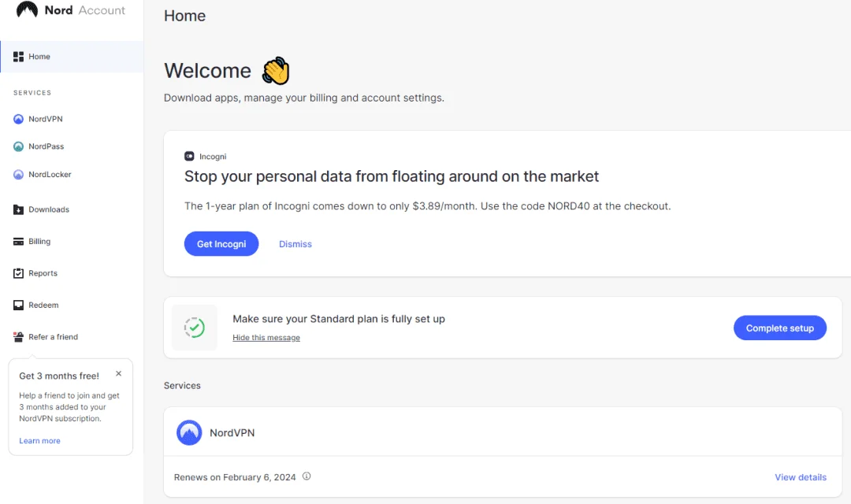The image size is (851, 504).
Task: Click the NordVPN logo in Services card
Action: [189, 432]
